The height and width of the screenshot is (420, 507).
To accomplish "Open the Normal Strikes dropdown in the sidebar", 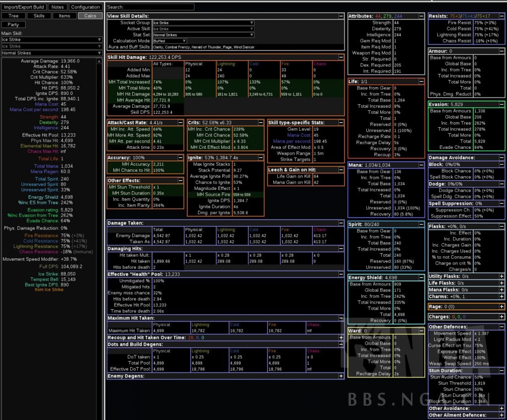I will (x=52, y=53).
